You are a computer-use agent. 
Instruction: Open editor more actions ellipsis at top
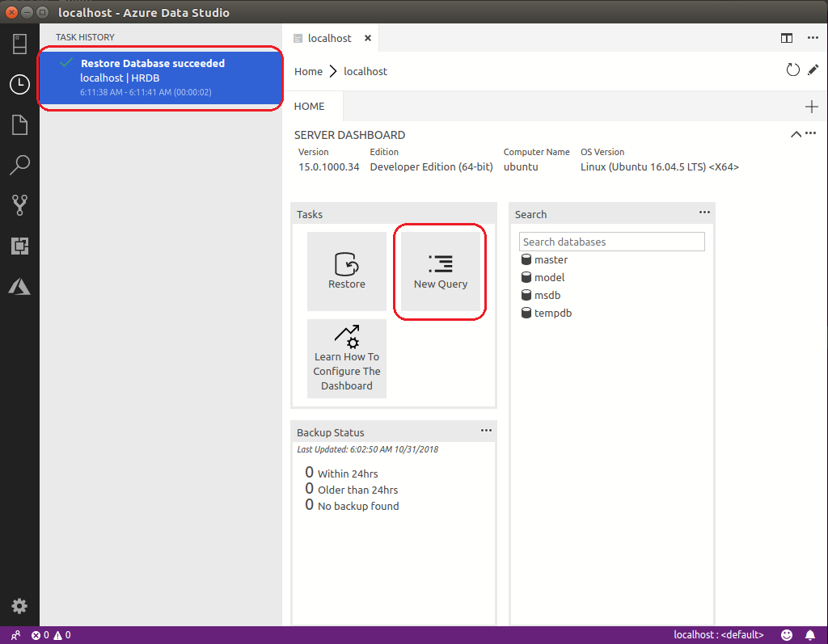tap(813, 37)
